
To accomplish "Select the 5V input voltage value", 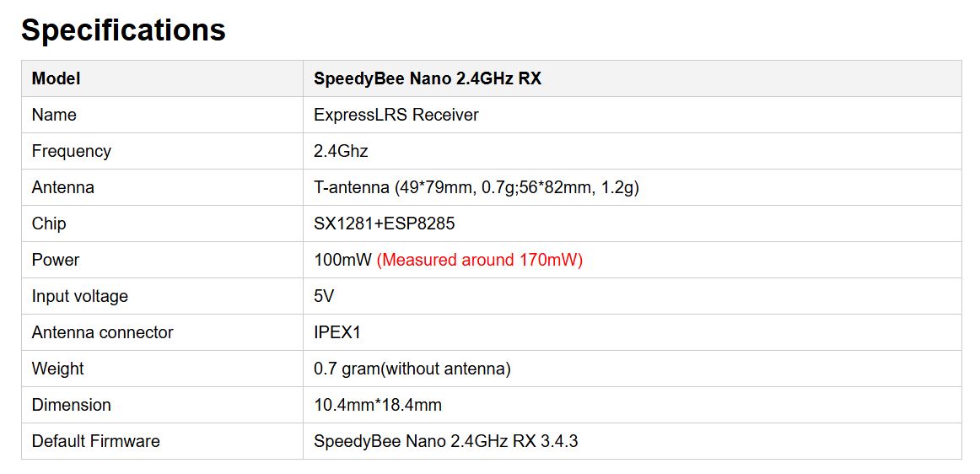I will pos(325,296).
